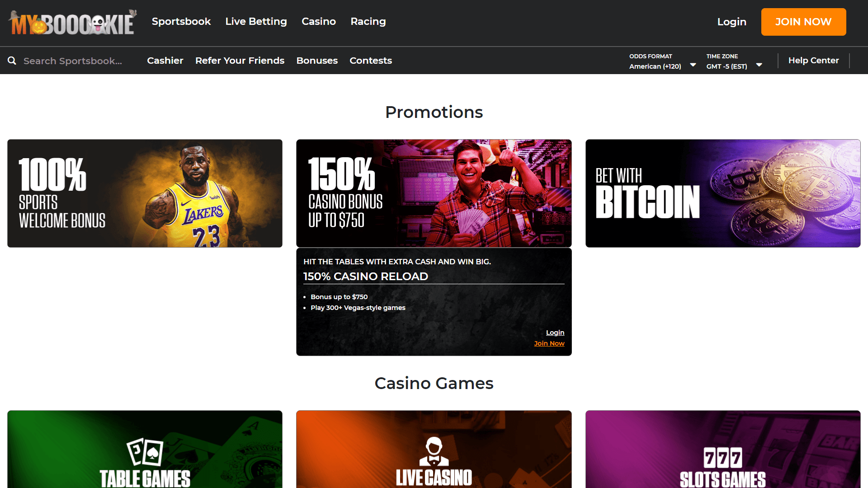Click the Live Casino dealer icon
Viewport: 868px width, 488px height.
click(x=434, y=451)
